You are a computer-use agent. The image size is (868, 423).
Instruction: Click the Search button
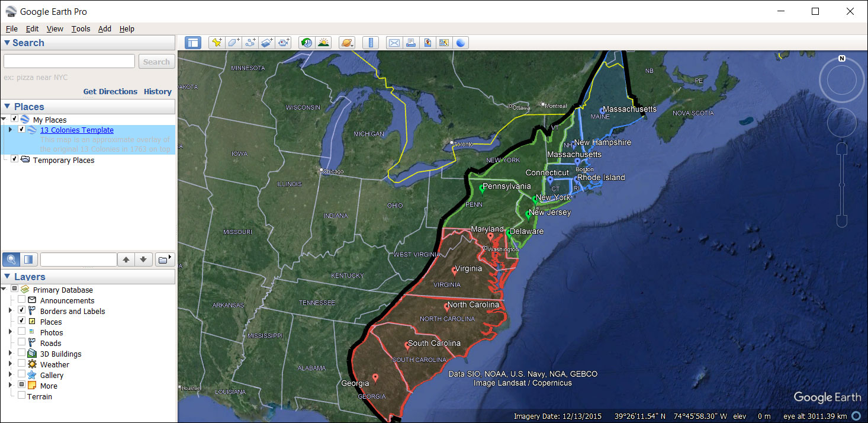coord(156,62)
